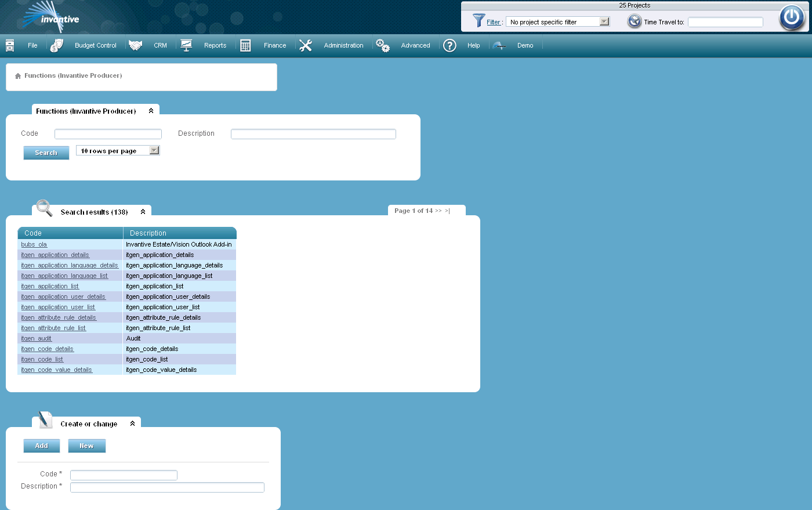Collapse the Search results panel
812x510 pixels.
(143, 211)
